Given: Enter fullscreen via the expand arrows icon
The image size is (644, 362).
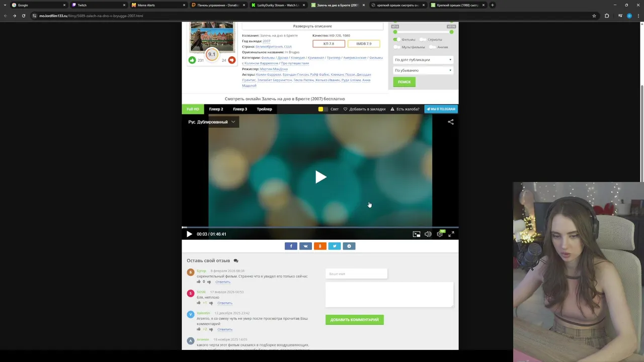Looking at the screenshot, I should click(451, 234).
